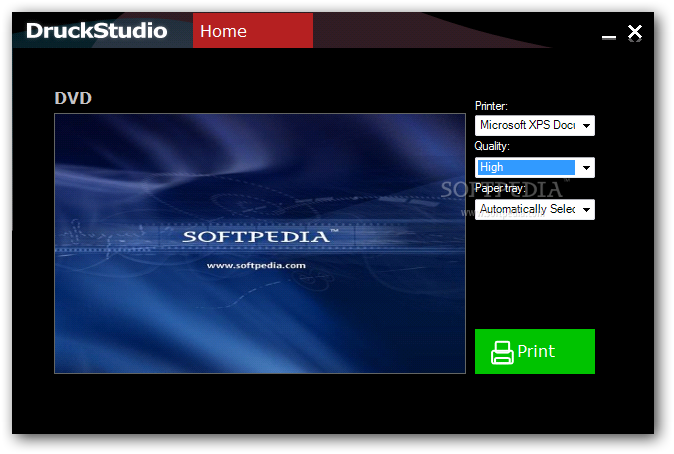Open the Home tab
This screenshot has height=454, width=674.
coord(253,31)
